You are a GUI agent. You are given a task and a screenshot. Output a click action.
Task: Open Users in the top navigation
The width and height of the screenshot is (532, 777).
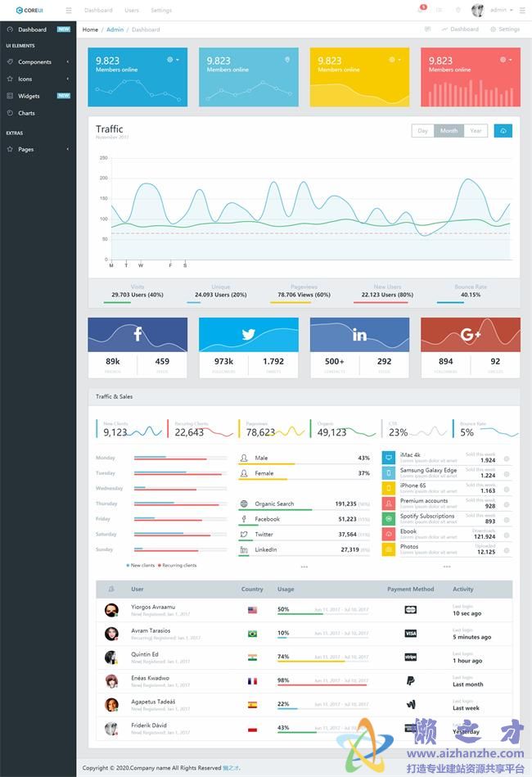coord(131,11)
